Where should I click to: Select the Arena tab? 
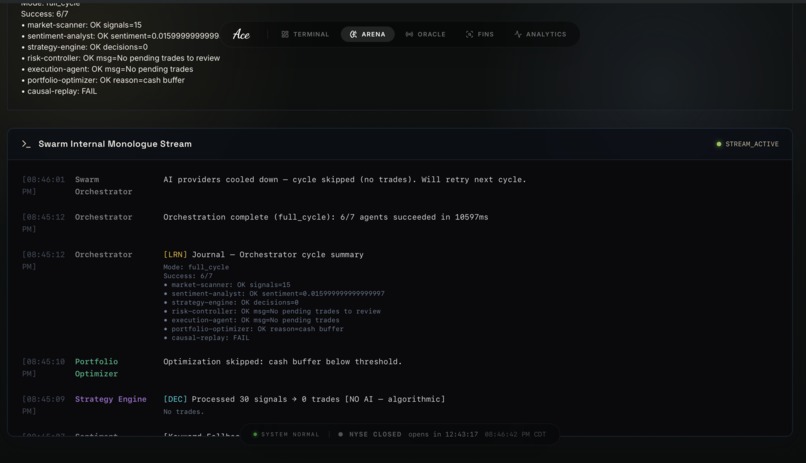(x=368, y=34)
